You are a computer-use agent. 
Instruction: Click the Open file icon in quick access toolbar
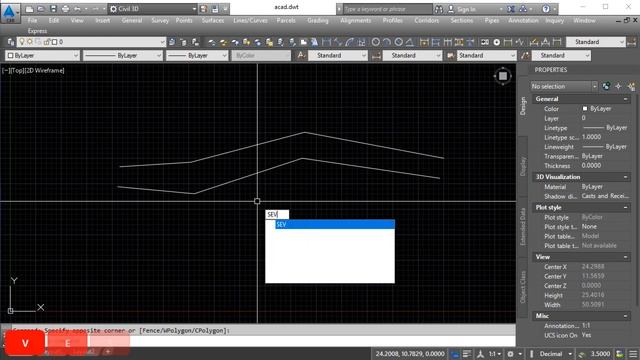pyautogui.click(x=41, y=9)
